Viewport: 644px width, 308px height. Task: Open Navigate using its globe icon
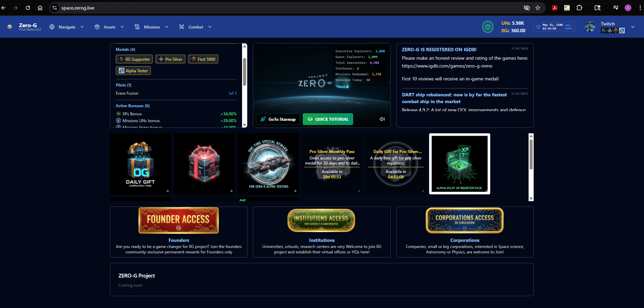pyautogui.click(x=52, y=27)
